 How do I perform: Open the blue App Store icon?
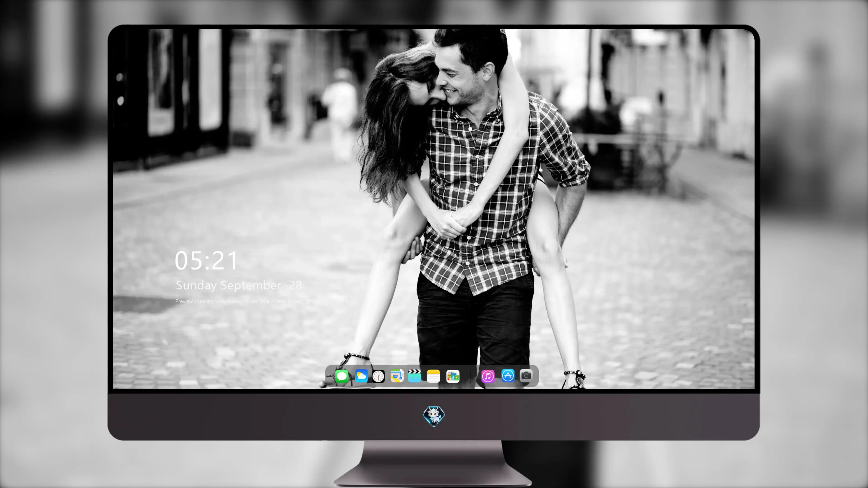point(508,375)
